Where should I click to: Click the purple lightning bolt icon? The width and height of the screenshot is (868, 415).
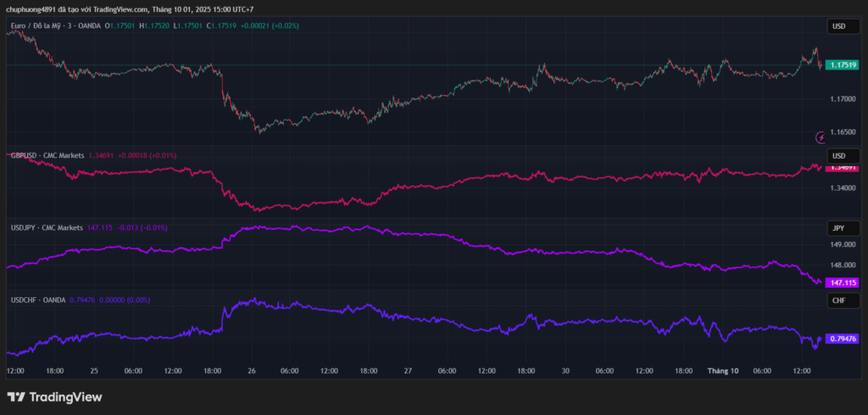(820, 137)
